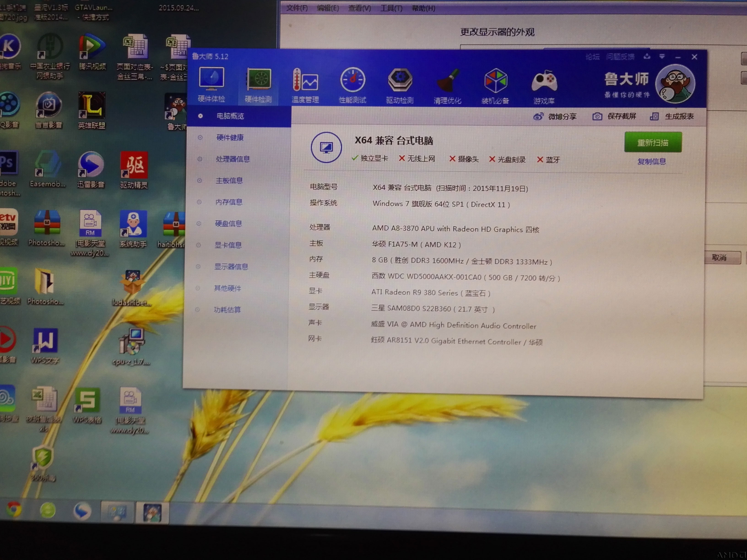Open WPS文字 desktop shortcut
This screenshot has width=747, height=560.
coord(45,346)
